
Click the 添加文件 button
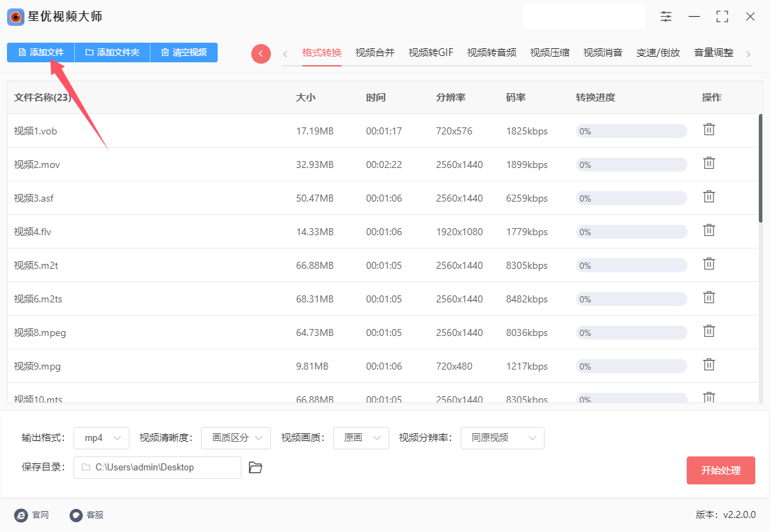click(x=41, y=52)
